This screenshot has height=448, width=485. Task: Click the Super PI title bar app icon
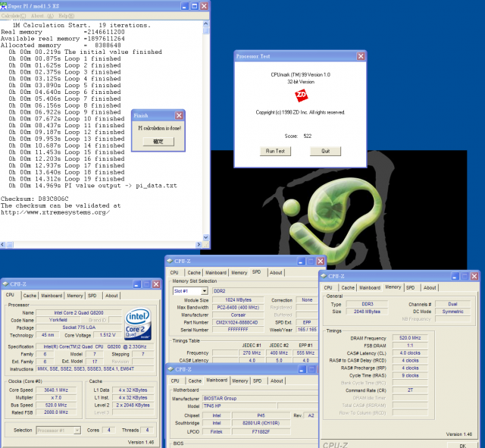pos(3,5)
